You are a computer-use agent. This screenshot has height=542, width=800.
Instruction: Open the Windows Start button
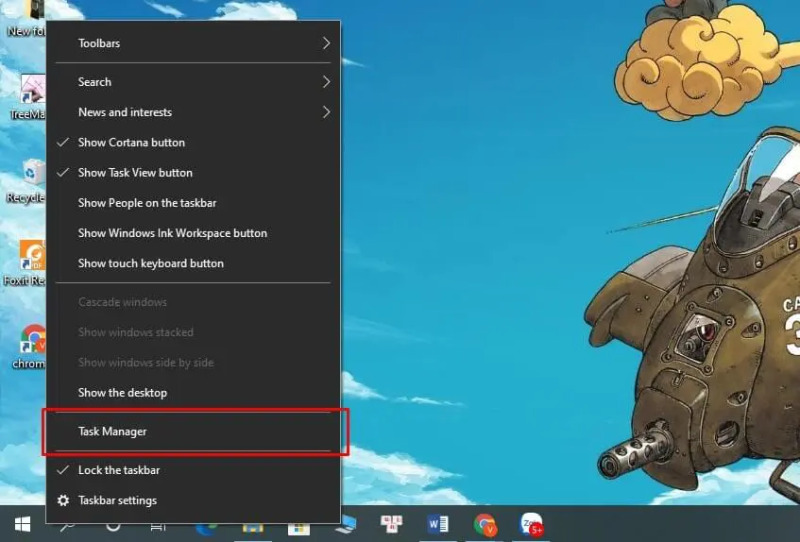[x=22, y=524]
